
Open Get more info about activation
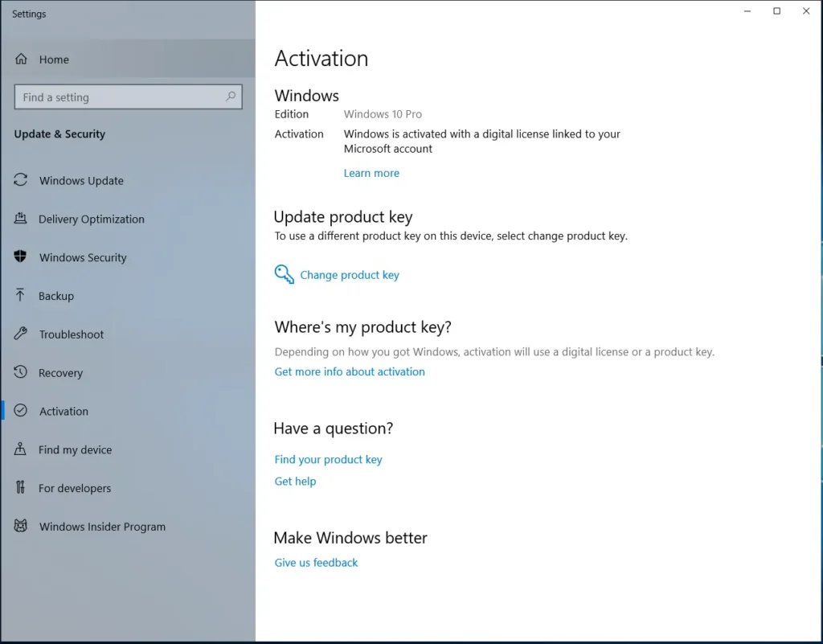pos(350,371)
